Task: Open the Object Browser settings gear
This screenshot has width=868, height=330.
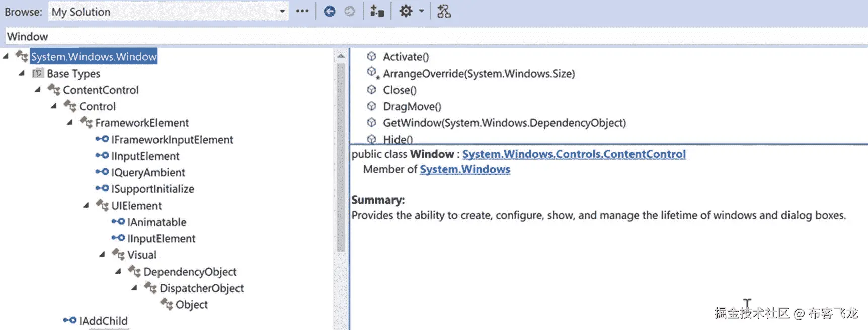Action: click(406, 11)
